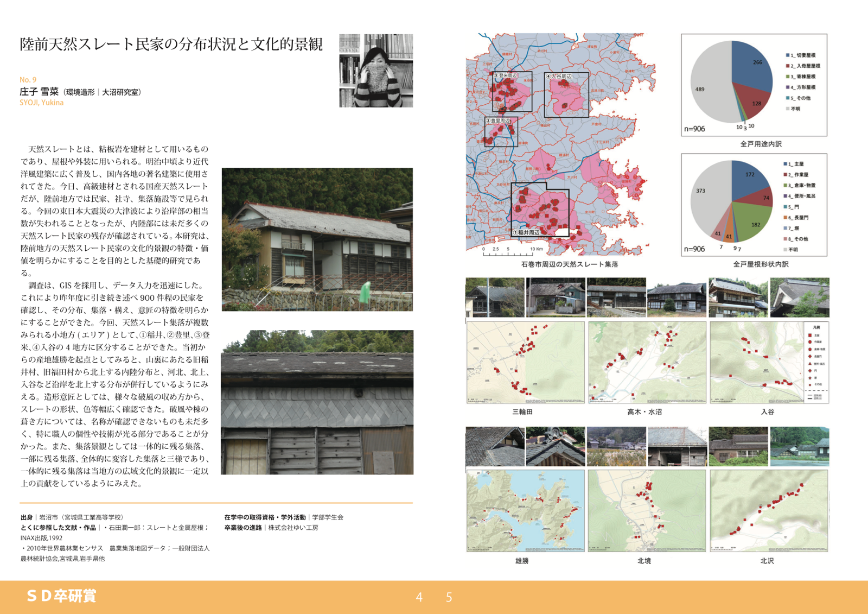
Task: Open the close-up photo of slate wall tiles
Action: [317, 402]
